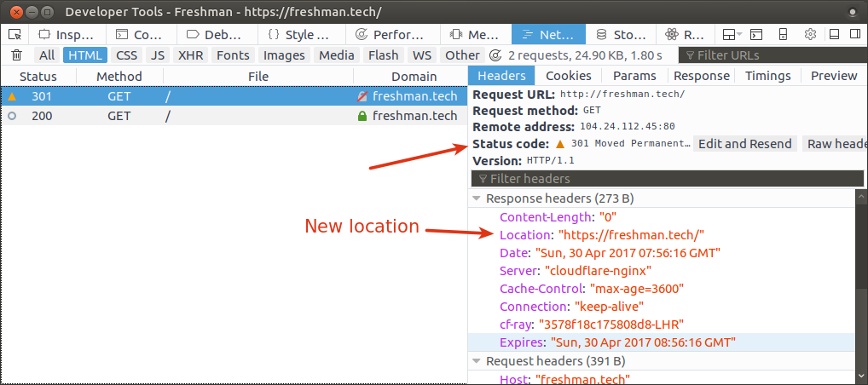Start performance analysis using stopwatch icon
The height and width of the screenshot is (385, 868).
[495, 55]
